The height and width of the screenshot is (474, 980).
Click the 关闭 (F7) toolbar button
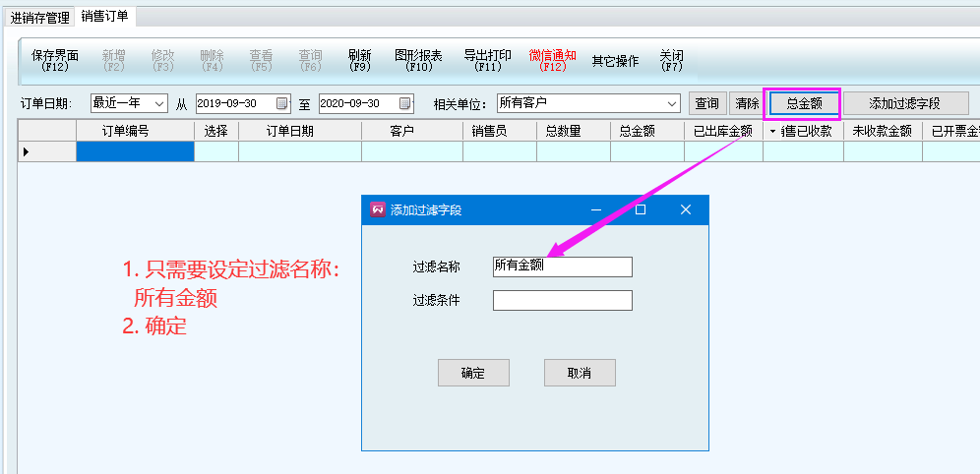tap(671, 61)
